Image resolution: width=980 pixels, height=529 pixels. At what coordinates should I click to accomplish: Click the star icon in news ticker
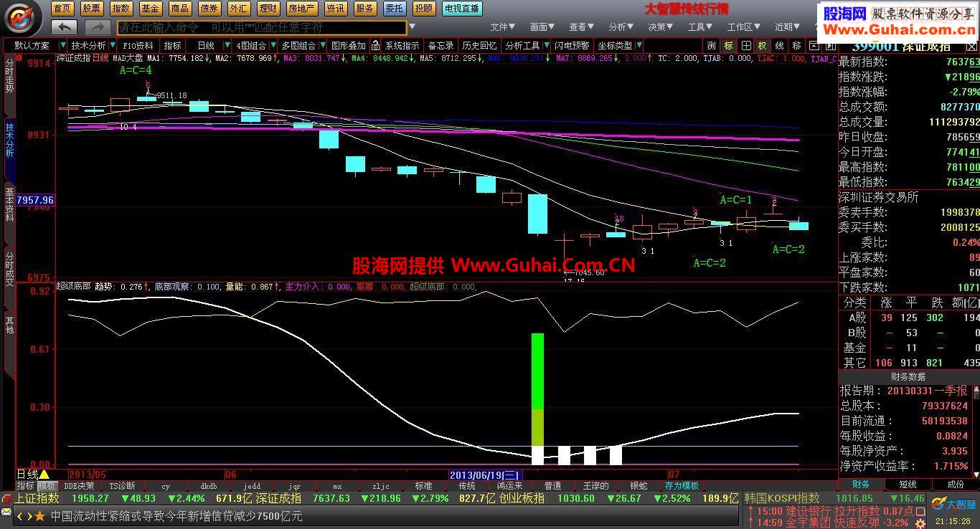pyautogui.click(x=40, y=516)
